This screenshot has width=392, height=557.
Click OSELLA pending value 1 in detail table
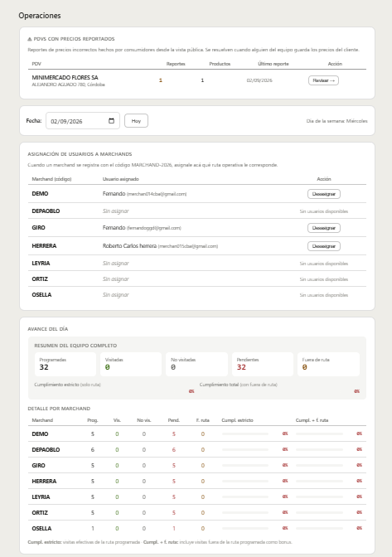pyautogui.click(x=174, y=529)
